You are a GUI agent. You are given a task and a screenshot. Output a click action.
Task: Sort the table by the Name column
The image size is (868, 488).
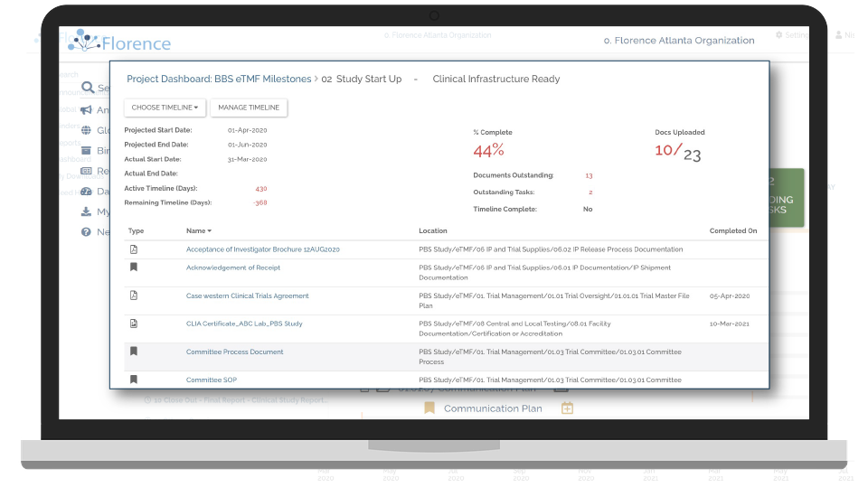click(199, 230)
